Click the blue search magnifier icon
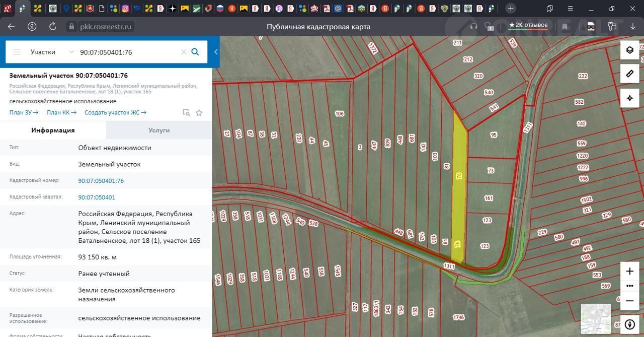This screenshot has height=337, width=644. 195,52
